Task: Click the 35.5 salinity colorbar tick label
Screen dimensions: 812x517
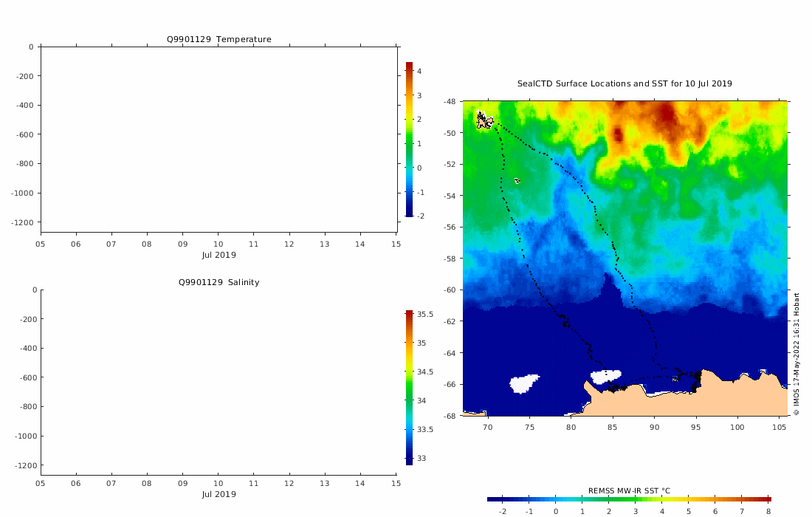Action: pyautogui.click(x=425, y=315)
